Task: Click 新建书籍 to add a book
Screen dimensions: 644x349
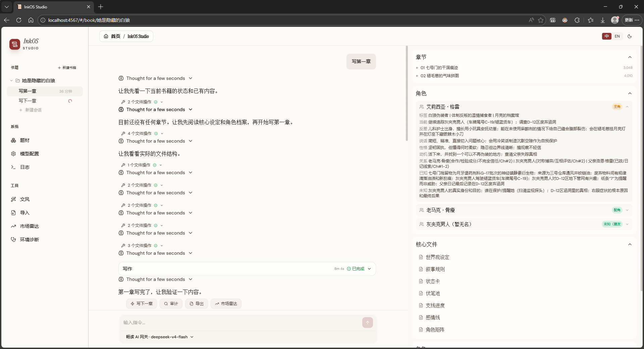Action: 67,68
